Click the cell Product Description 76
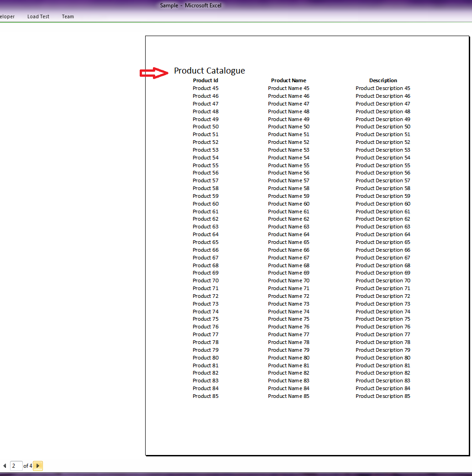The width and height of the screenshot is (472, 476). (x=383, y=327)
